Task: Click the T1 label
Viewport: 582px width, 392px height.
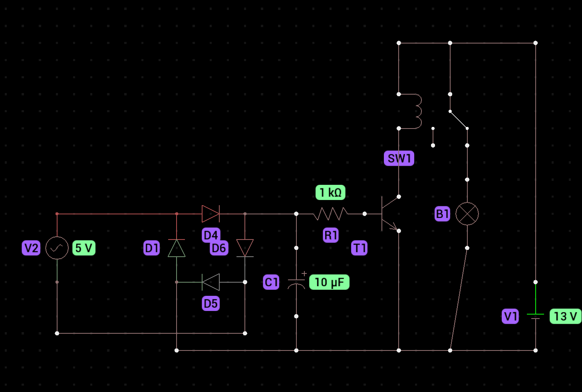Action: point(360,248)
